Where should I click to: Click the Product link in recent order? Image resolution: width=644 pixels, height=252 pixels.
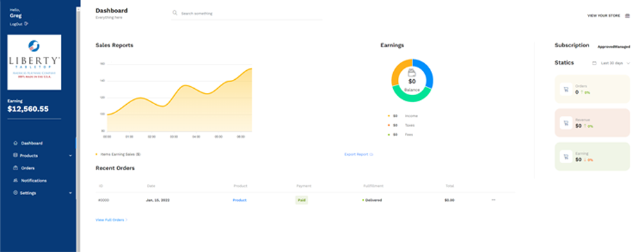point(239,200)
